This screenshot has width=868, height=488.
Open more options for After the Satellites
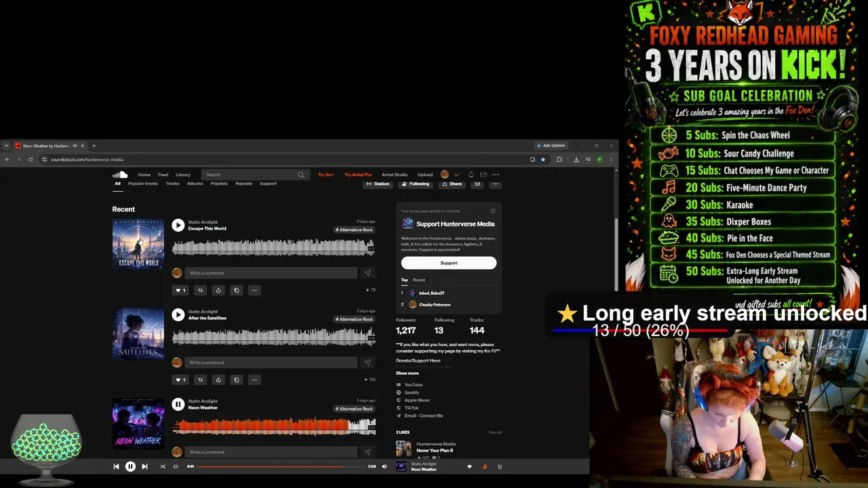pyautogui.click(x=254, y=380)
